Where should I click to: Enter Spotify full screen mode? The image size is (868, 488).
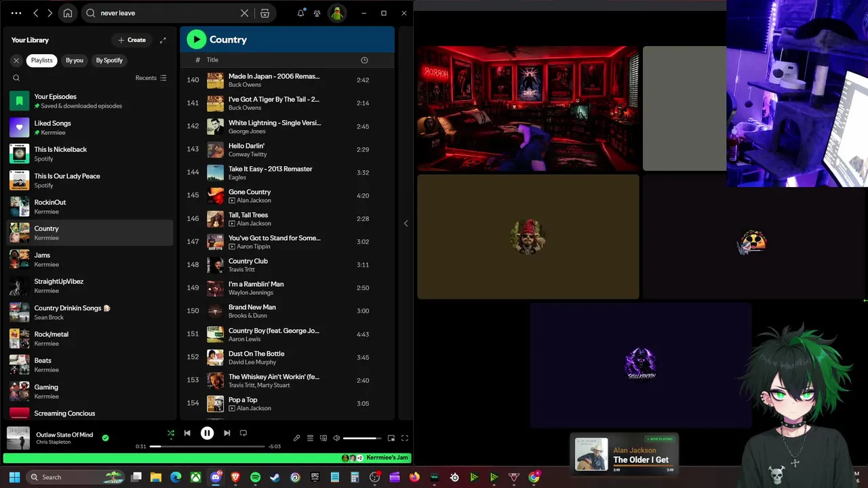pyautogui.click(x=405, y=439)
